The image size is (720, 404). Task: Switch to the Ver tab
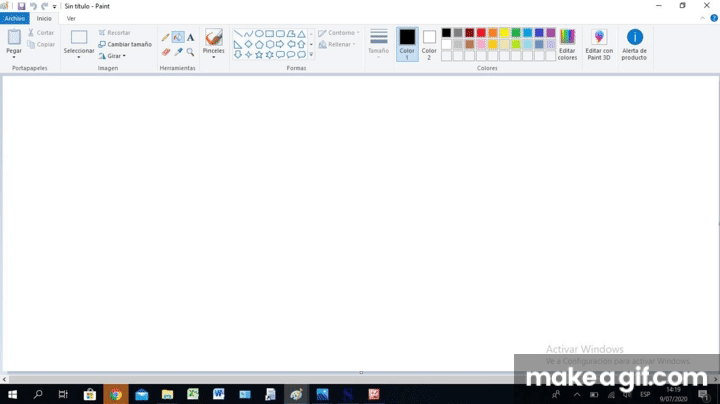tap(71, 18)
